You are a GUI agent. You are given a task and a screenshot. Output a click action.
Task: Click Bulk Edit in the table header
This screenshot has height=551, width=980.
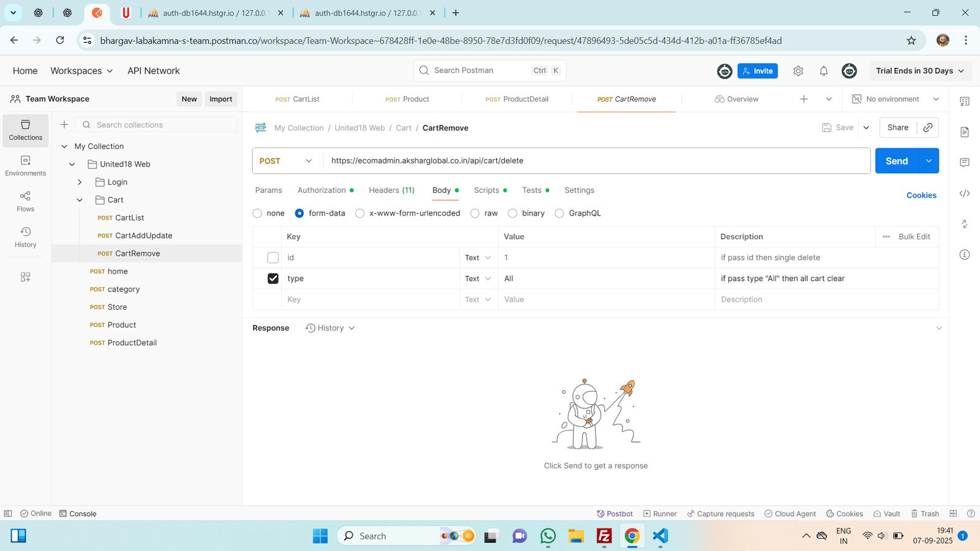coord(914,237)
